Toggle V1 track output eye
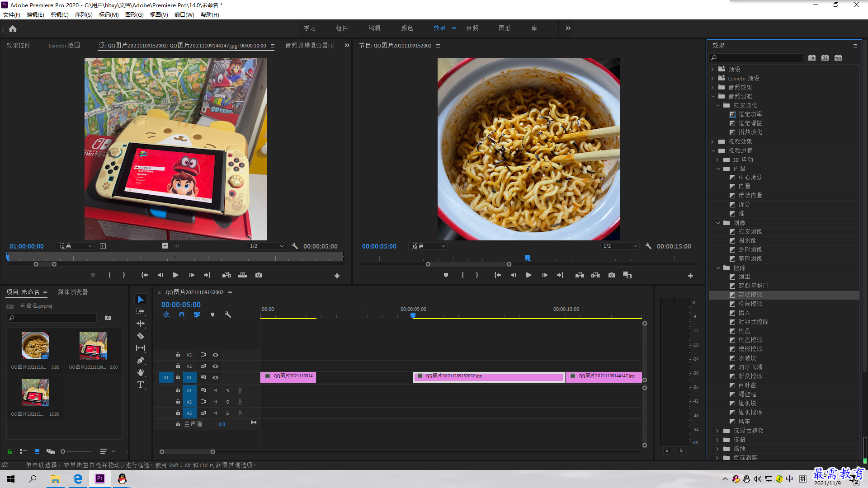Viewport: 868px width, 488px height. (216, 378)
